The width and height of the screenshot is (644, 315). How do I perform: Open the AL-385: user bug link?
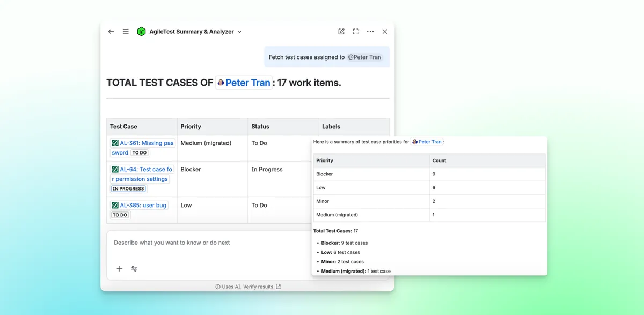click(143, 205)
